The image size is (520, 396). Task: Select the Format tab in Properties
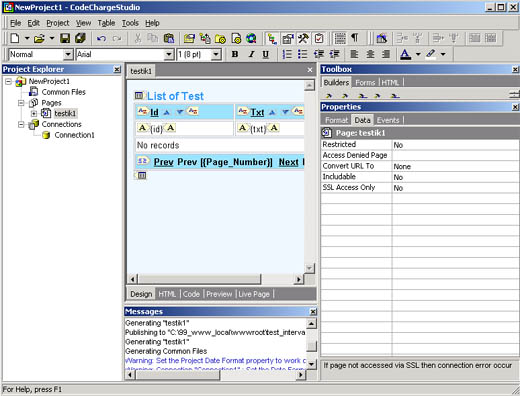pos(336,120)
